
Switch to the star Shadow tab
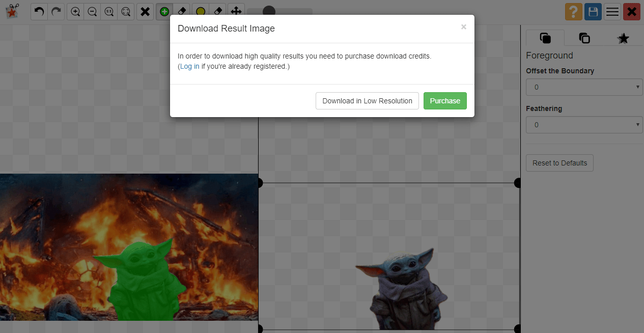click(x=623, y=38)
